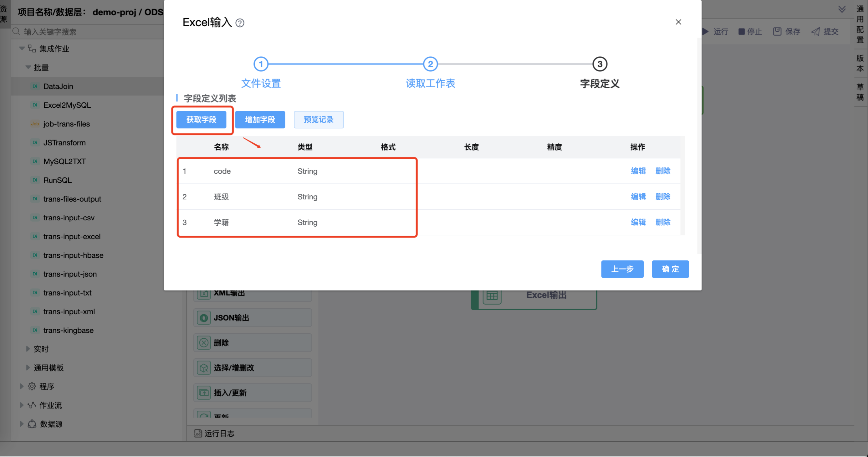The height and width of the screenshot is (457, 868).
Task: Click the 运行日志 log icon
Action: [198, 434]
